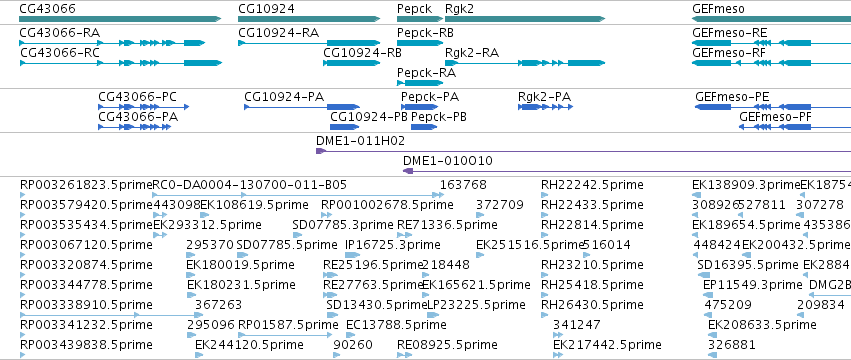Viewport: 851px width, 360px height.
Task: Click the Rgk2 gene glyph
Action: coord(525,19)
